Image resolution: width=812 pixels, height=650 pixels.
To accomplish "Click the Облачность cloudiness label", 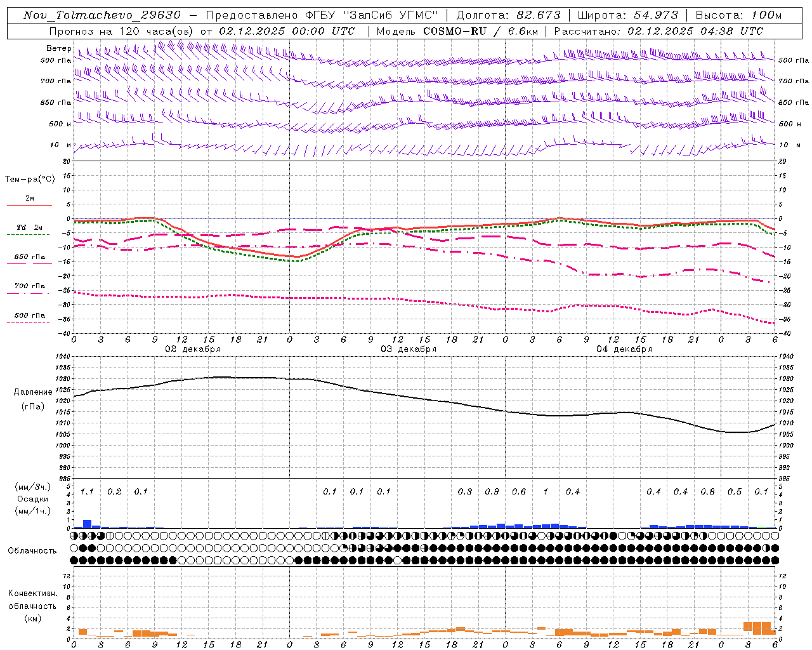I will (32, 551).
